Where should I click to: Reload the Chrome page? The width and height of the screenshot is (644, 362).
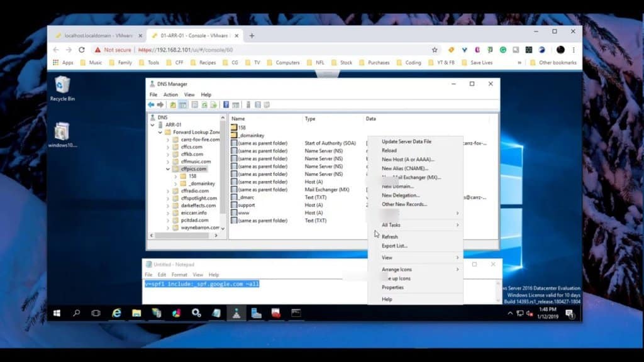click(82, 50)
